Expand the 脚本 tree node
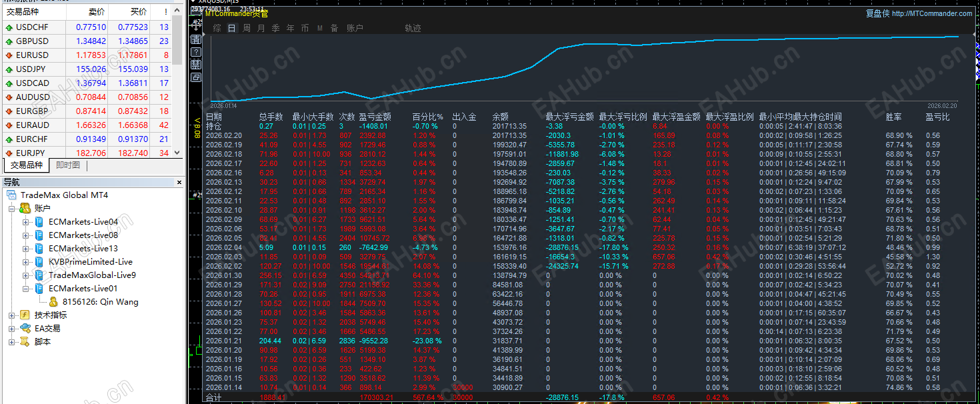This screenshot has height=404, width=980. 13,341
